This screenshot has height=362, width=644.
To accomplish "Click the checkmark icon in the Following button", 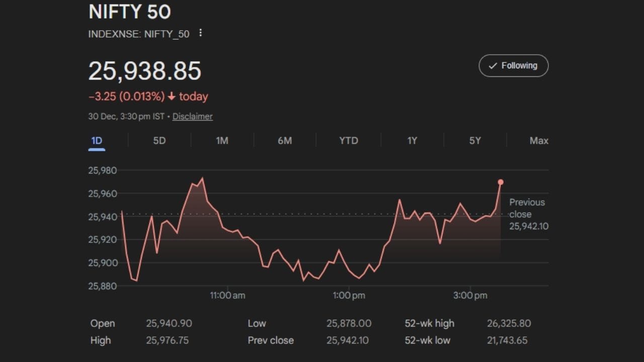I will pos(493,66).
